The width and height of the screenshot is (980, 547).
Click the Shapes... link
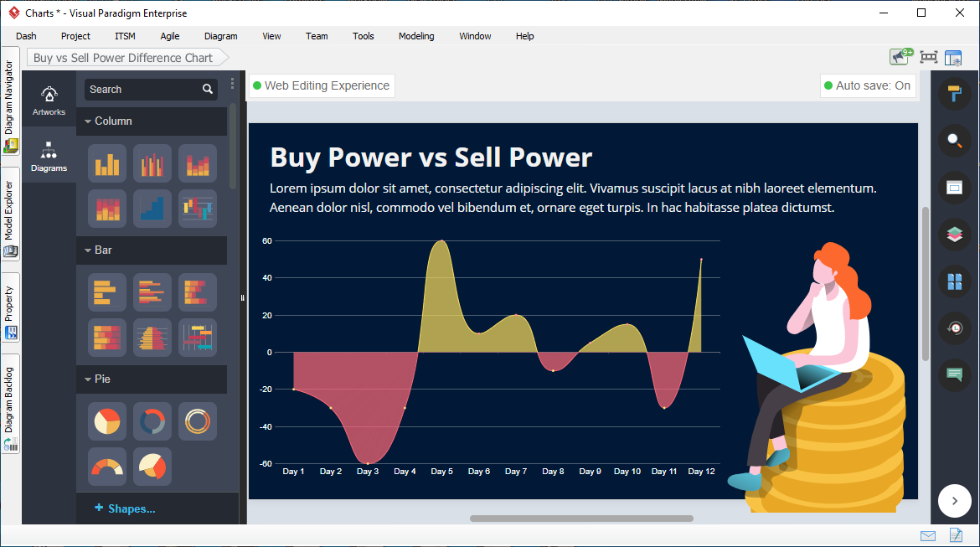click(125, 508)
